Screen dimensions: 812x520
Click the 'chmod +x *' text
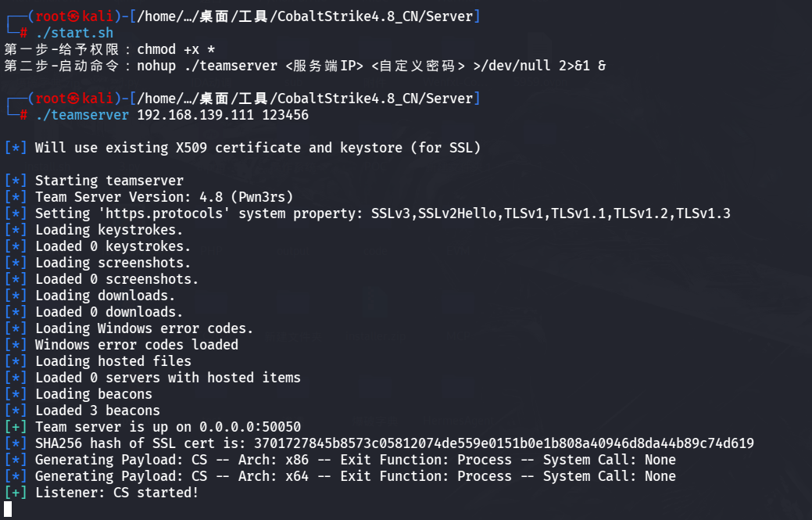pos(176,50)
